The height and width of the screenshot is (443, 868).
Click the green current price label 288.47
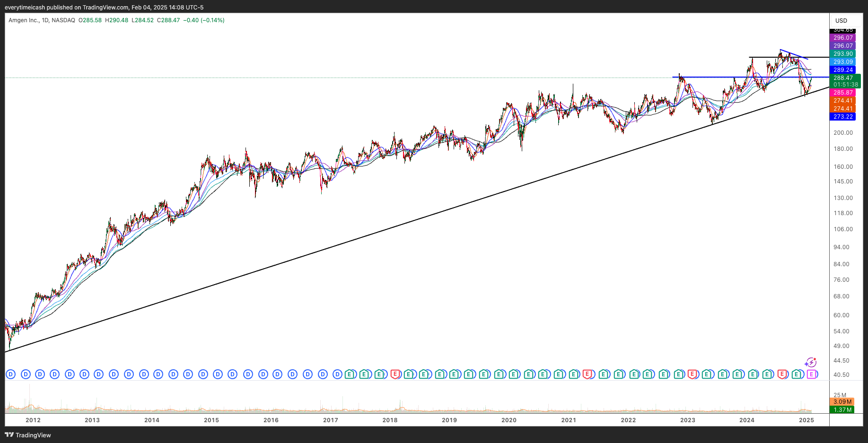[x=843, y=78]
